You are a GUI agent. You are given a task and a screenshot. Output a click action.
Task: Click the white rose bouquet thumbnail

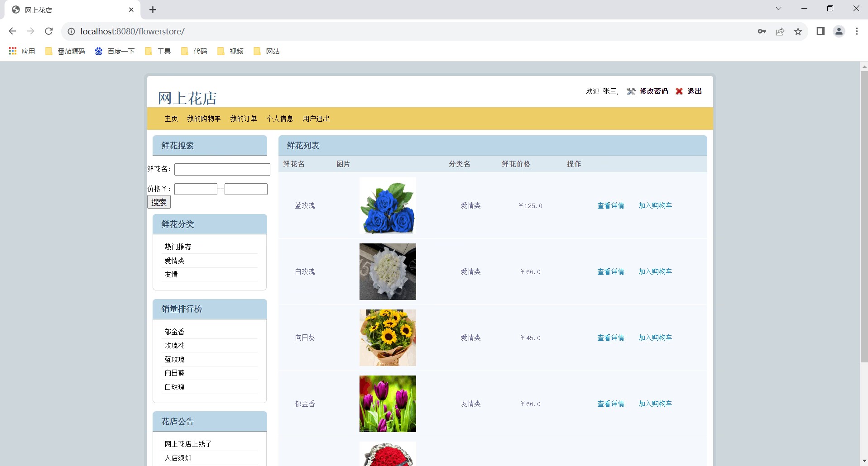click(388, 271)
